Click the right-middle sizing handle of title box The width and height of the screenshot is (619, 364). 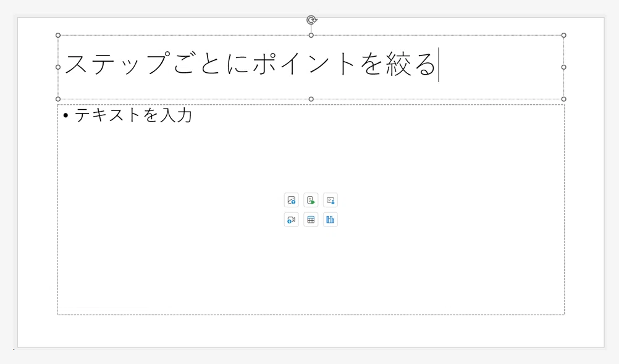564,67
